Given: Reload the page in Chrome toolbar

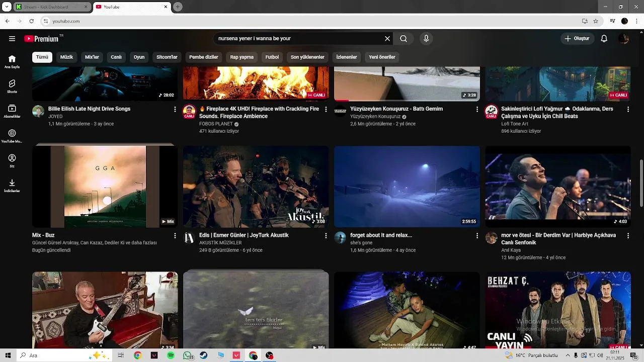Looking at the screenshot, I should 31,21.
